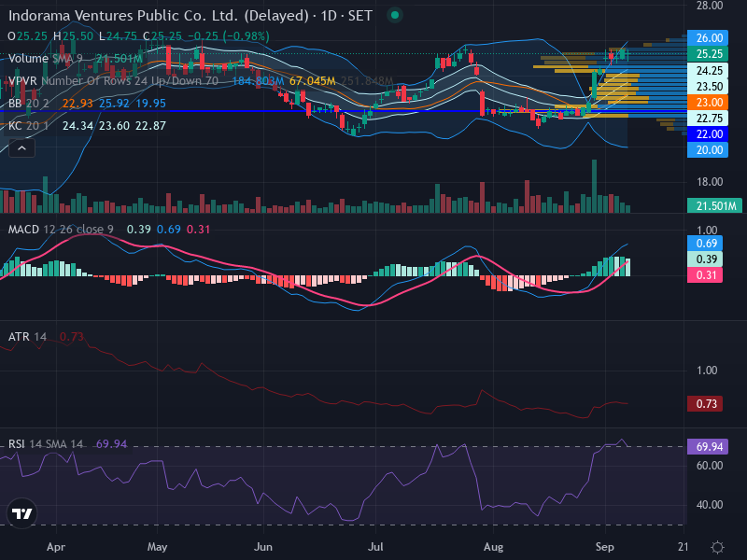Click the Sep date on time axis

pyautogui.click(x=604, y=547)
